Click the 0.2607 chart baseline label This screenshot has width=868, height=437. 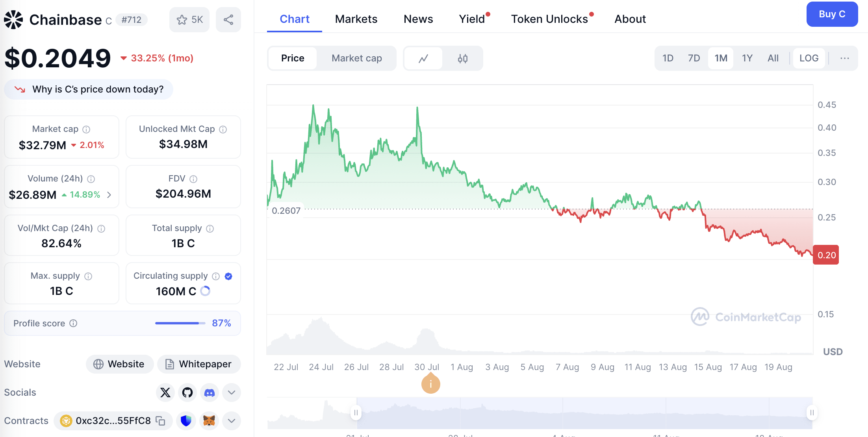[286, 211]
